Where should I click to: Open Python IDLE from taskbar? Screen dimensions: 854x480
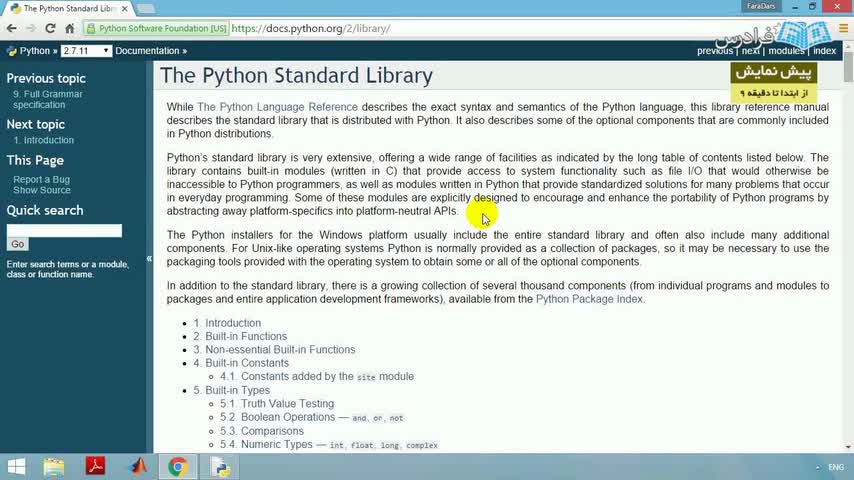[221, 467]
